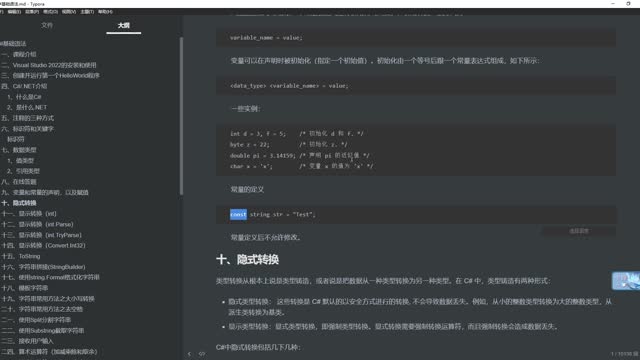This screenshot has height=360, width=640.
Task: Go to 二十 字符串去空格 outline item
Action: tap(42, 309)
